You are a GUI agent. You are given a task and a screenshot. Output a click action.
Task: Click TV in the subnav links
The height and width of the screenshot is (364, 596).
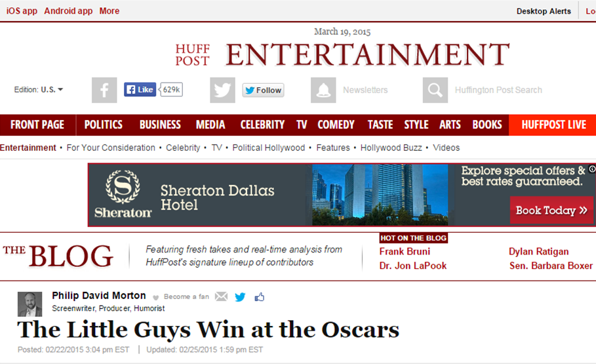(216, 148)
